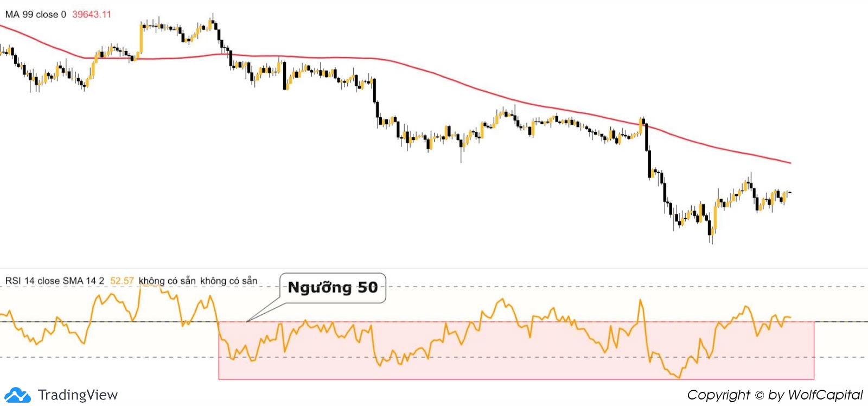The width and height of the screenshot is (868, 406).
Task: Click the TradingView brand text
Action: click(x=78, y=395)
